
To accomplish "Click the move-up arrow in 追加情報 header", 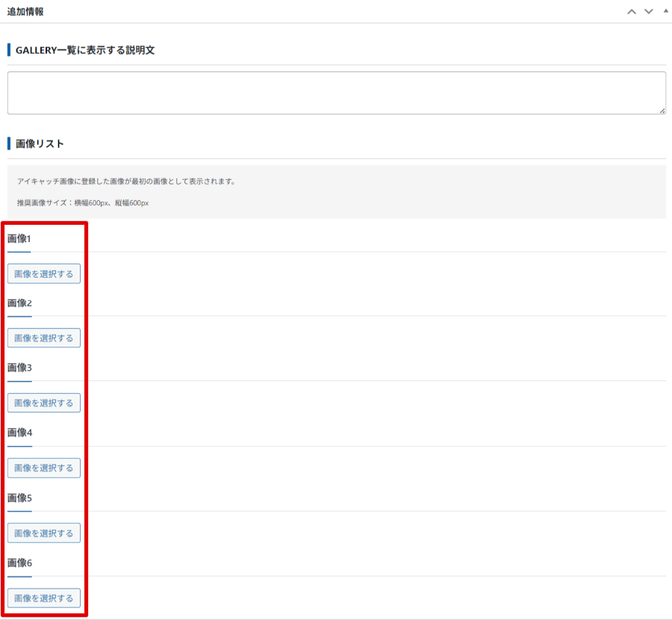I will pos(632,12).
